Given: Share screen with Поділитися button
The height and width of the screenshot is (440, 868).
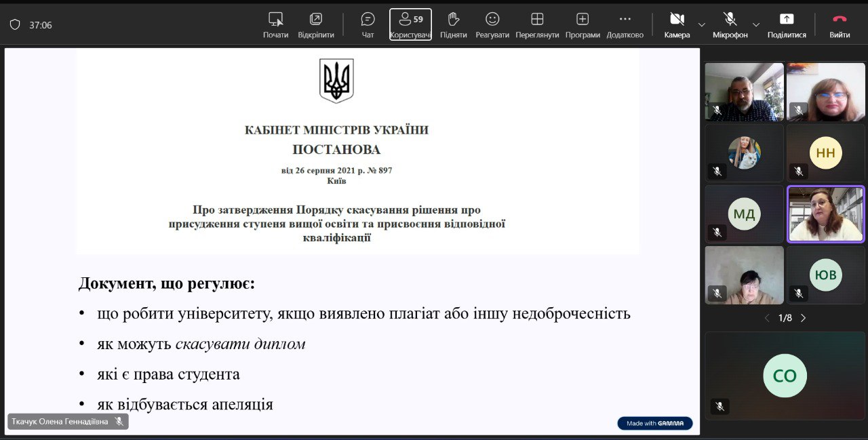Looking at the screenshot, I should (787, 24).
